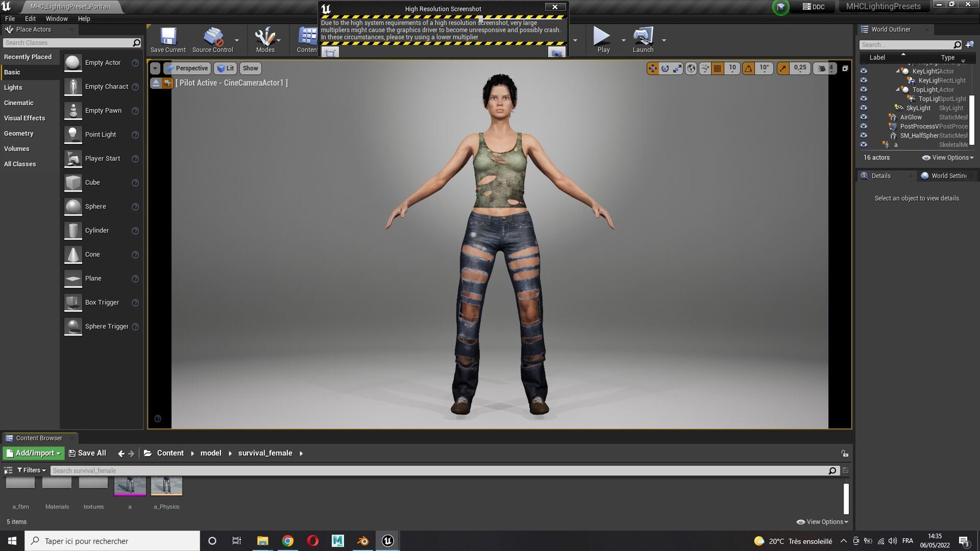Select the translate gizmo tool in viewport
This screenshot has width=980, height=551.
point(652,68)
